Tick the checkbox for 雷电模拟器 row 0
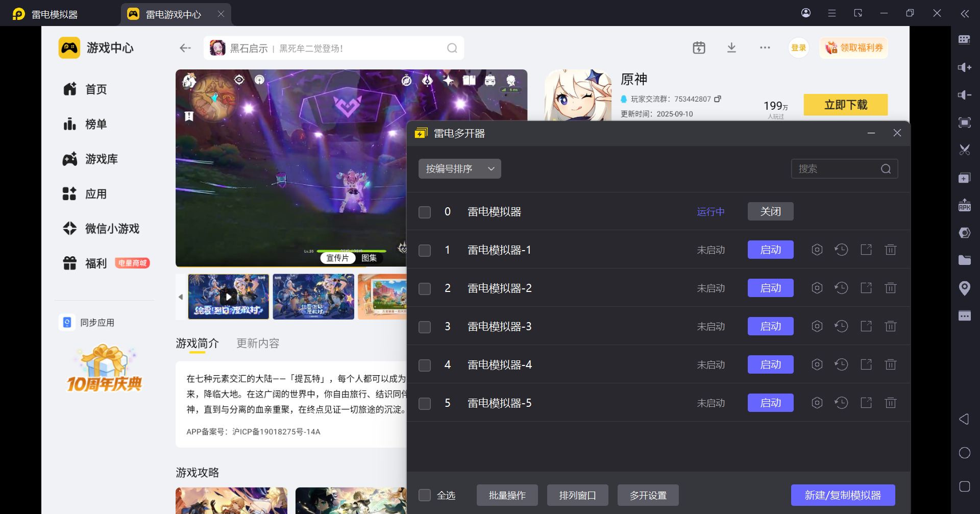Screen dimensions: 980x514 pos(425,212)
